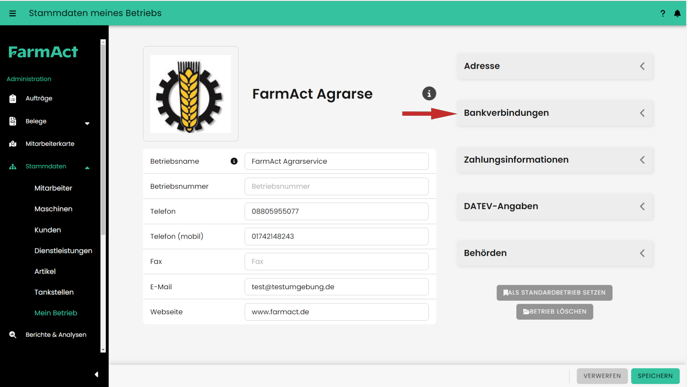Image resolution: width=688 pixels, height=387 pixels.
Task: Expand the Adresse section chevron
Action: coord(642,66)
